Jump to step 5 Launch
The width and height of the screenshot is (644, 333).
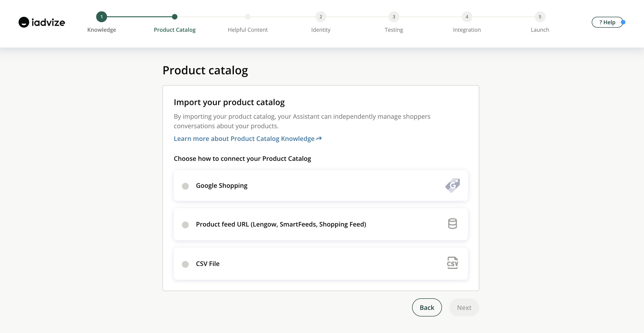(539, 17)
